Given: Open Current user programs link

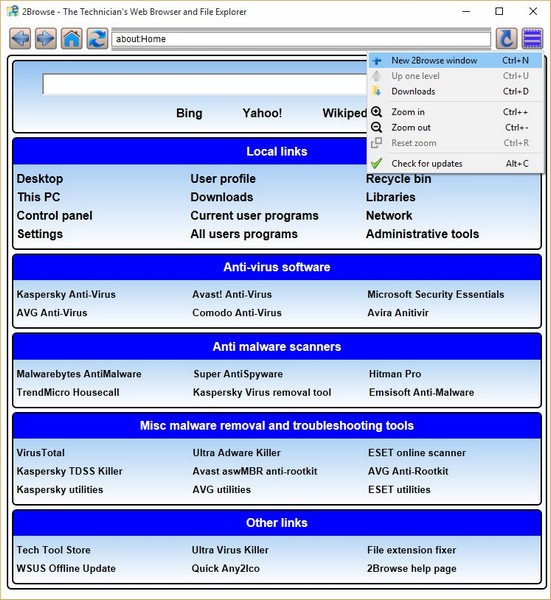Looking at the screenshot, I should [254, 215].
